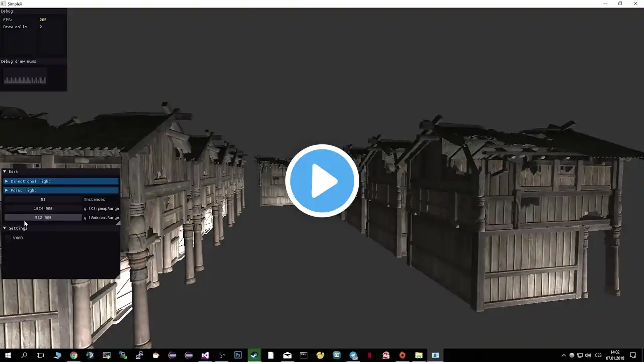Adjust the g_fAmbientRange slider field

[43, 218]
